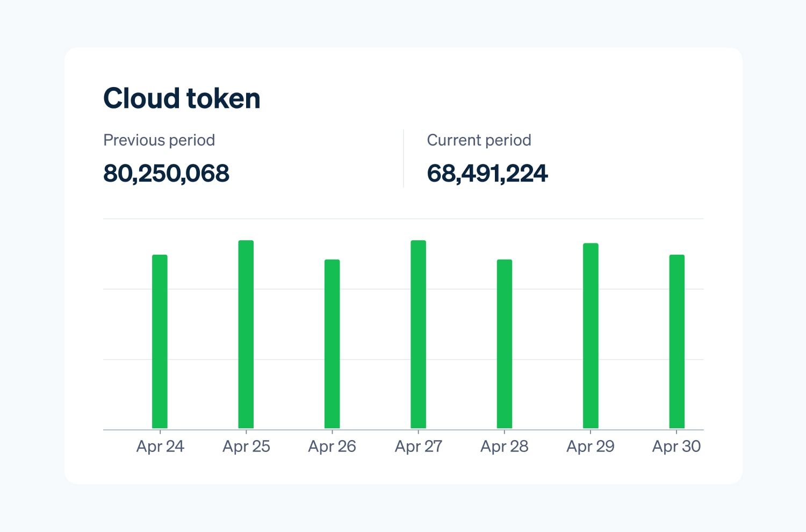Viewport: 806px width, 532px height.
Task: Click the Apr 26 green bar
Action: point(332,344)
